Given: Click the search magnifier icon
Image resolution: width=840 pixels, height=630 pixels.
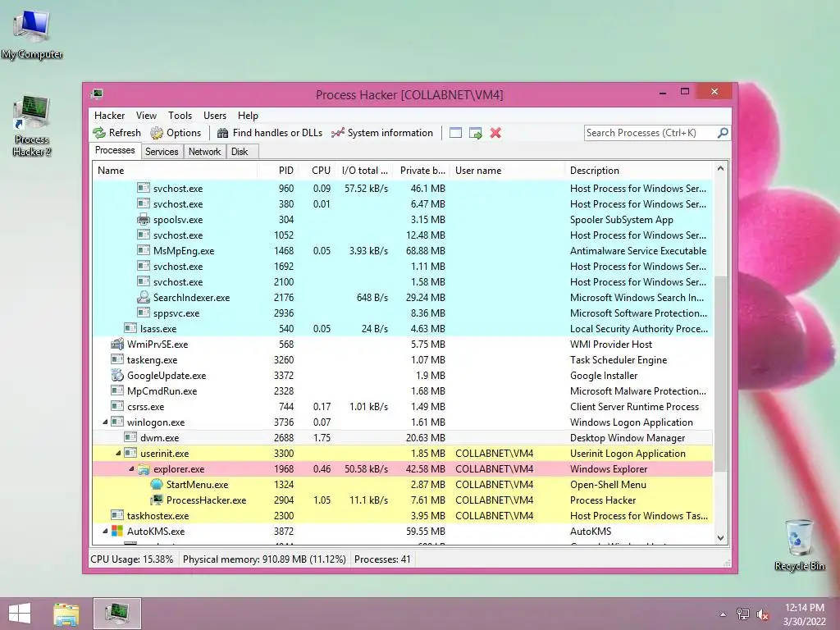Looking at the screenshot, I should click(x=723, y=132).
